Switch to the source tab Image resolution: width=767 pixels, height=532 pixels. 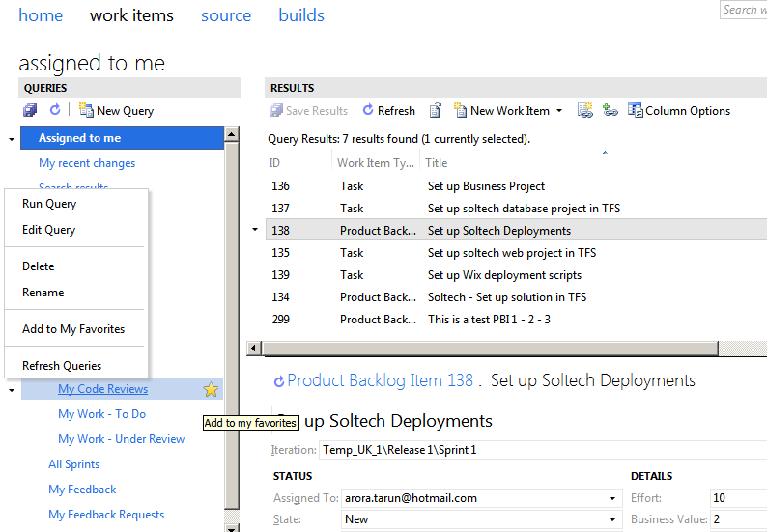(x=226, y=15)
